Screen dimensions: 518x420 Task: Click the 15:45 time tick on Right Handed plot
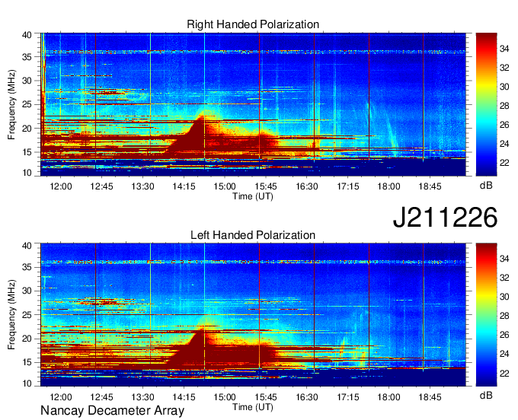click(x=266, y=186)
